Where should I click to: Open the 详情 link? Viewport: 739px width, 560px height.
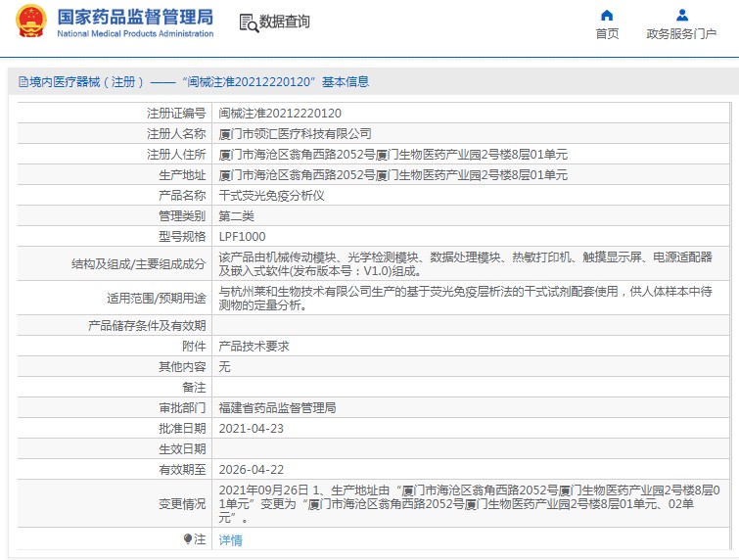tap(230, 540)
